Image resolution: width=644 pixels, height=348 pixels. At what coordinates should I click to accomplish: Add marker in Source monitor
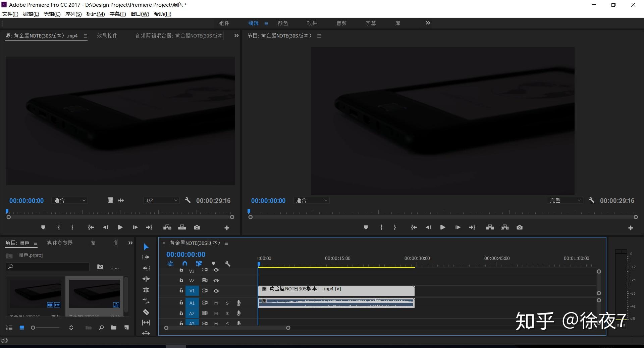pos(43,227)
